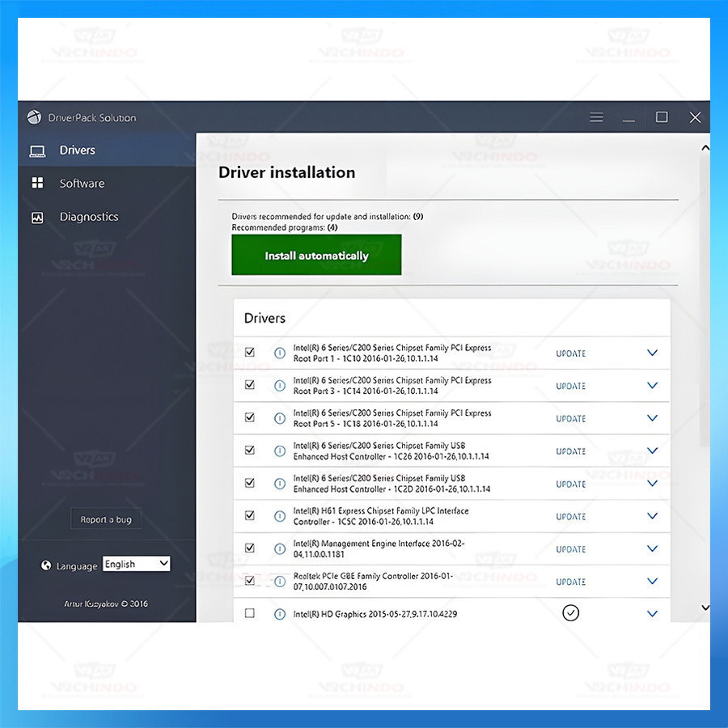Click the green Install automatically button

pos(316,255)
